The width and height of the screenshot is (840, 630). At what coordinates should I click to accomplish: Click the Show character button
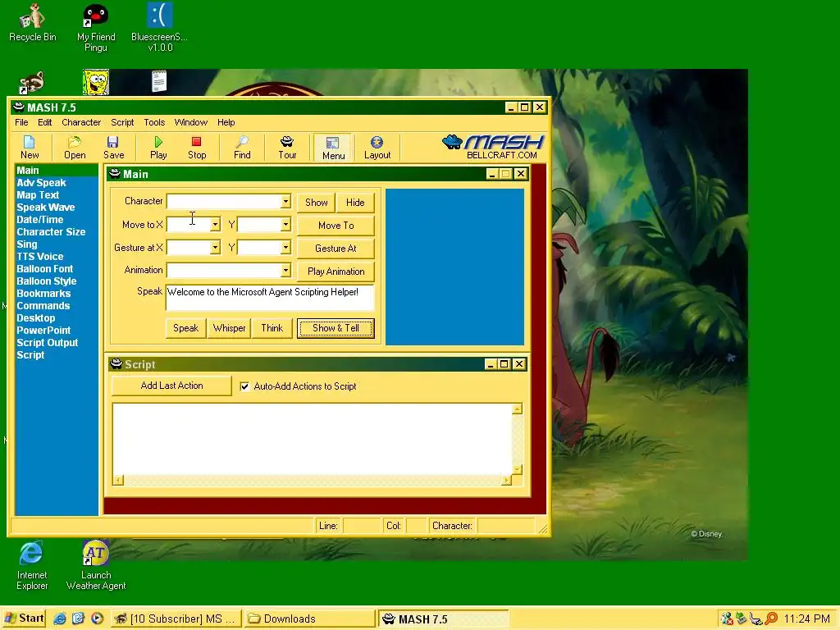pyautogui.click(x=316, y=203)
